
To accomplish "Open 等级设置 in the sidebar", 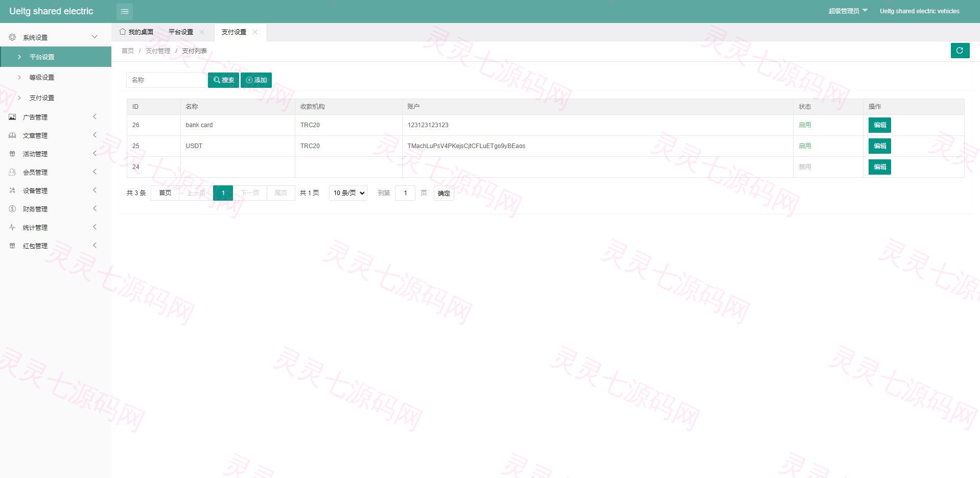I will pos(56,77).
